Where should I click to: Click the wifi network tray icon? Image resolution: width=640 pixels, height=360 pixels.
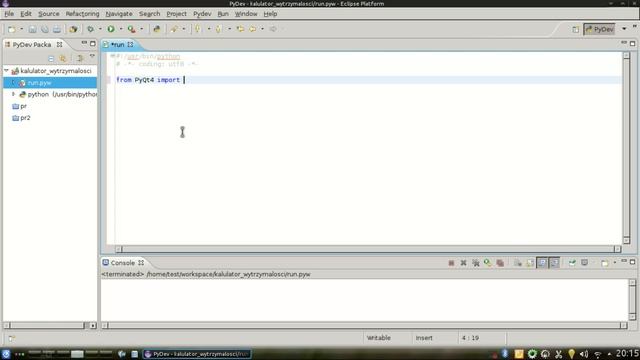(x=597, y=354)
